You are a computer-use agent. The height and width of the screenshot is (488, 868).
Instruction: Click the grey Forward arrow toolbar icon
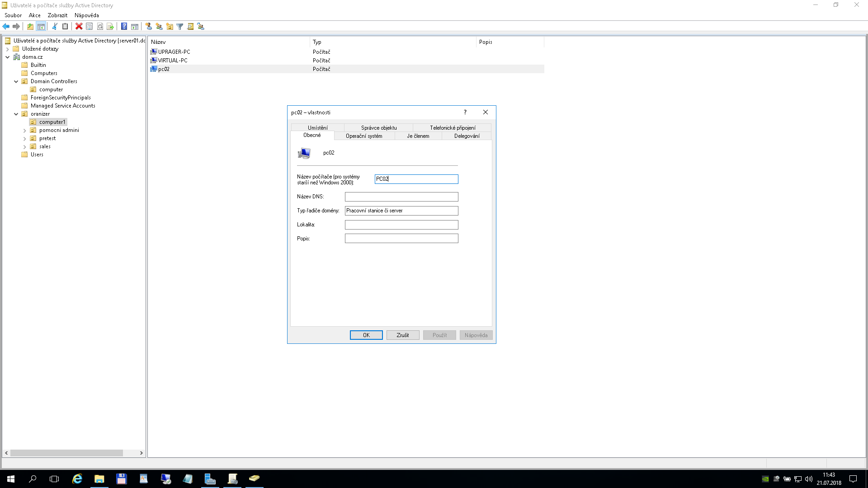pos(16,26)
